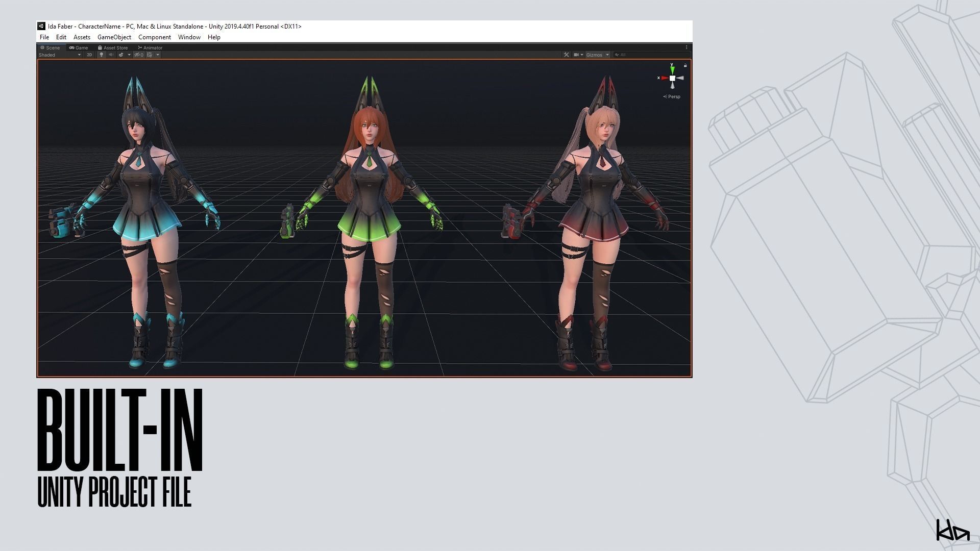Click the red X axis gizmo cone
This screenshot has width=980, height=551.
tap(665, 78)
